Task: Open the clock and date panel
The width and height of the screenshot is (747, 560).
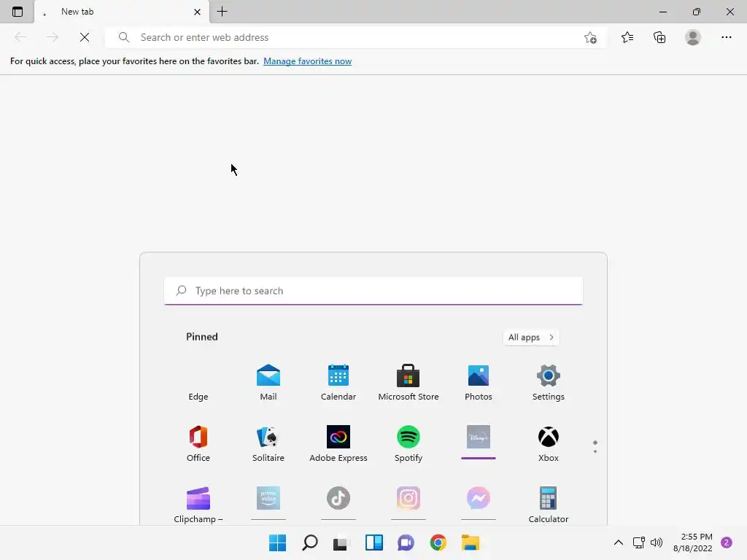Action: (x=693, y=542)
